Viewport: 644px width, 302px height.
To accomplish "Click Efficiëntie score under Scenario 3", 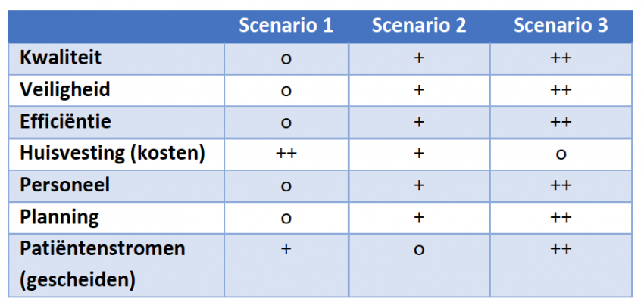I will point(561,122).
